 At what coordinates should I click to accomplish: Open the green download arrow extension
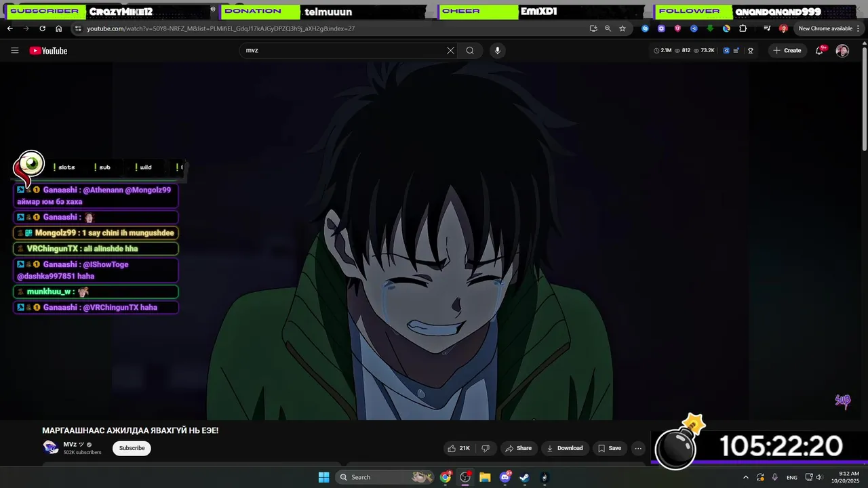tap(710, 28)
